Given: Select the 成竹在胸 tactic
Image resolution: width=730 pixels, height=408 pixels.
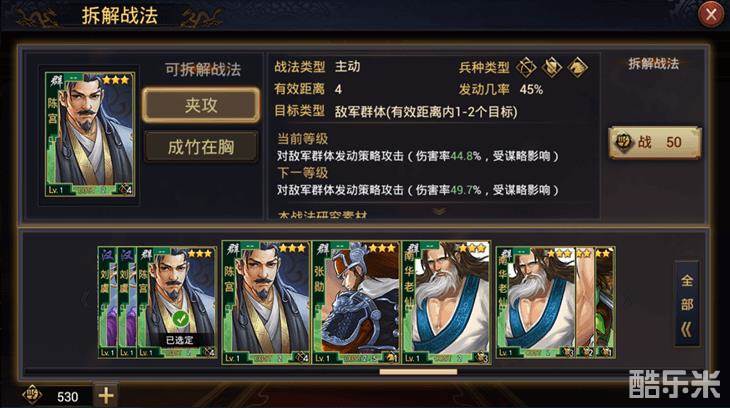Looking at the screenshot, I should (x=201, y=147).
